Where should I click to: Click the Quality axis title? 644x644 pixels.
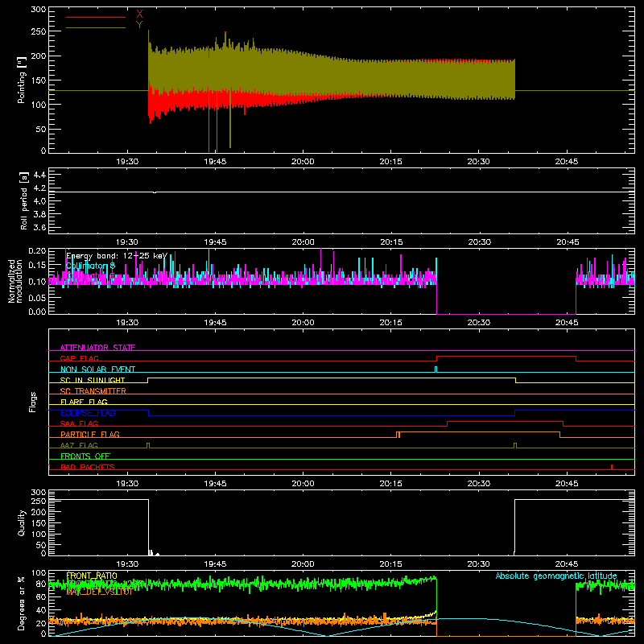[22, 522]
